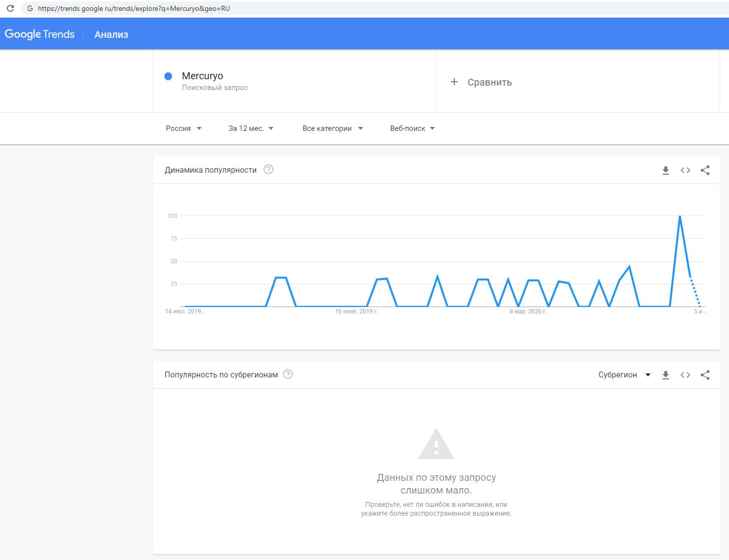The height and width of the screenshot is (560, 729).
Task: Reload the page with the browser refresh icon
Action: click(10, 8)
